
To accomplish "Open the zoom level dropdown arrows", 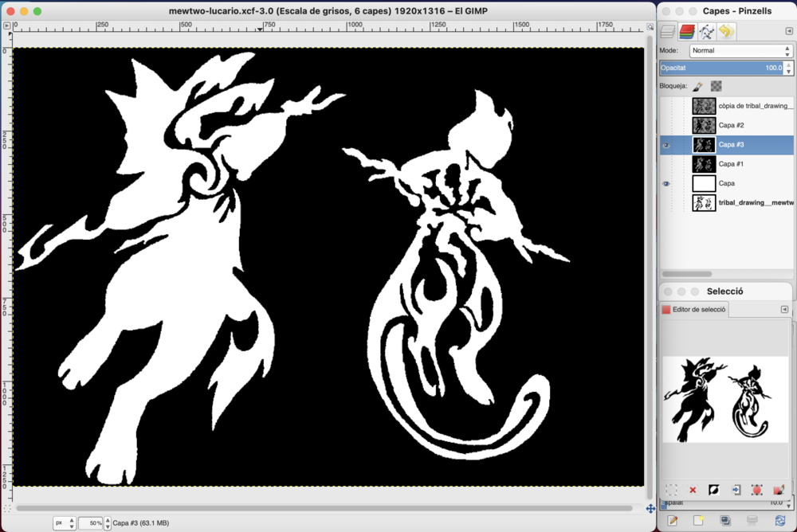I will [x=108, y=523].
